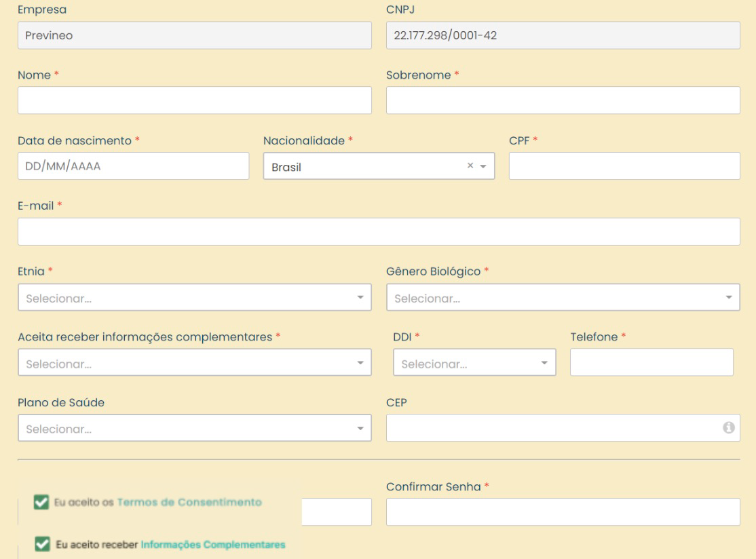
Task: Open the Informações Complementares link
Action: [213, 544]
